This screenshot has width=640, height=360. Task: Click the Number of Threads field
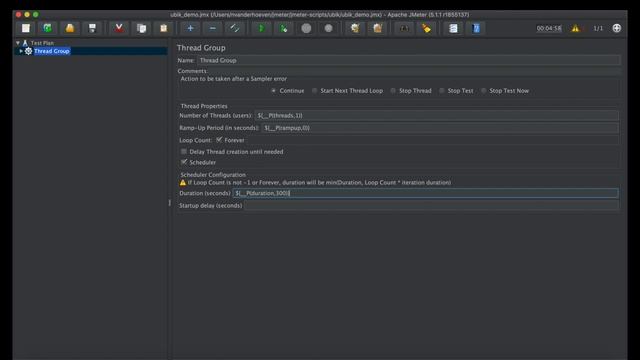436,116
